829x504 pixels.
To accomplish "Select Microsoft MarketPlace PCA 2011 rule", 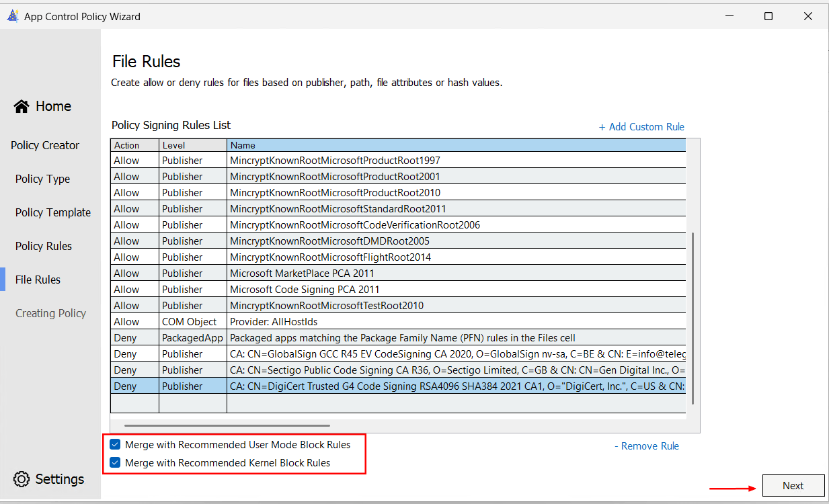I will [398, 274].
